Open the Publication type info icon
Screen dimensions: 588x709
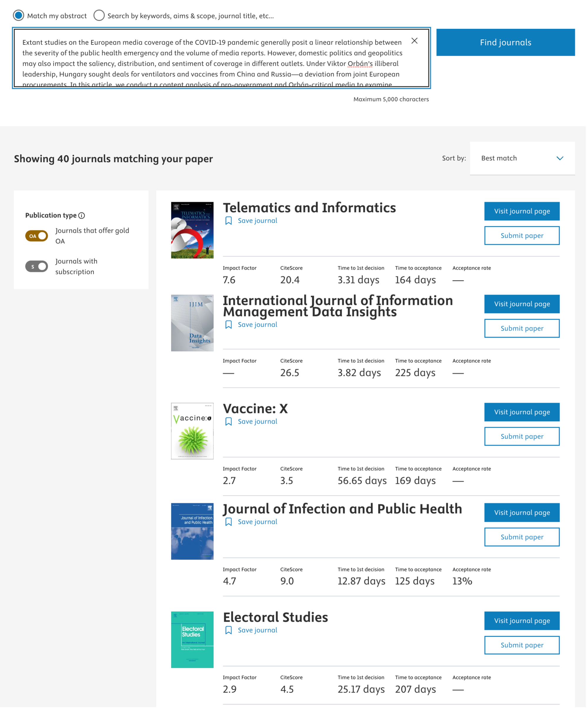click(82, 216)
